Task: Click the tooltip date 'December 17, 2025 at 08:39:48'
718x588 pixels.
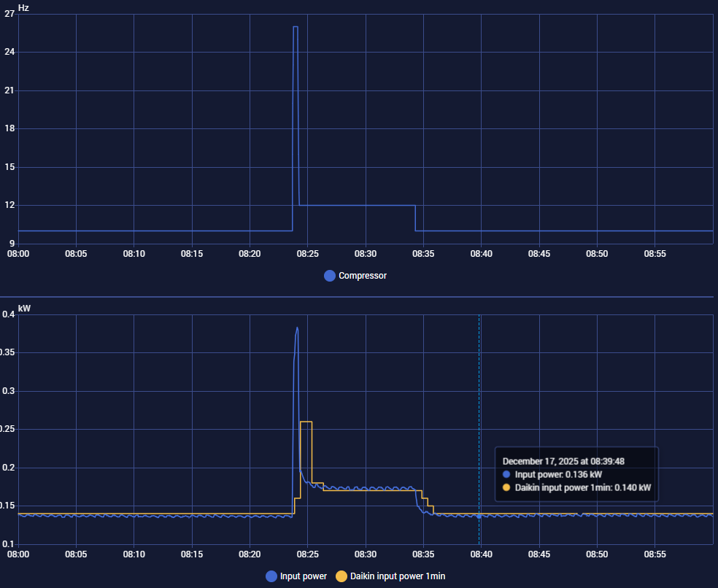Action: [563, 461]
